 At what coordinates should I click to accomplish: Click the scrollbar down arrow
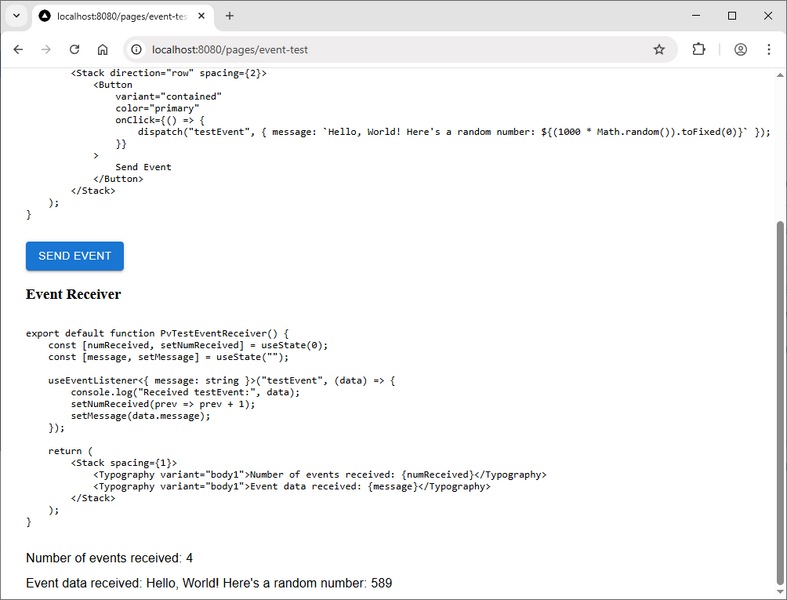780,593
